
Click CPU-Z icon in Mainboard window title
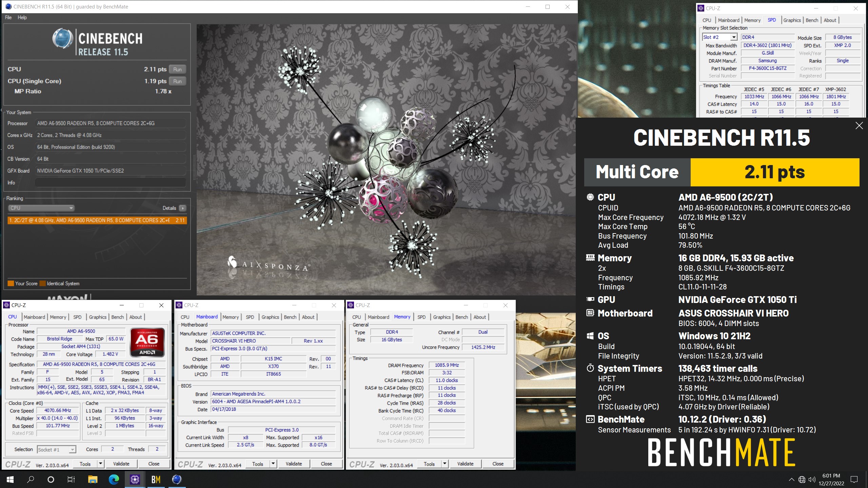tap(179, 305)
